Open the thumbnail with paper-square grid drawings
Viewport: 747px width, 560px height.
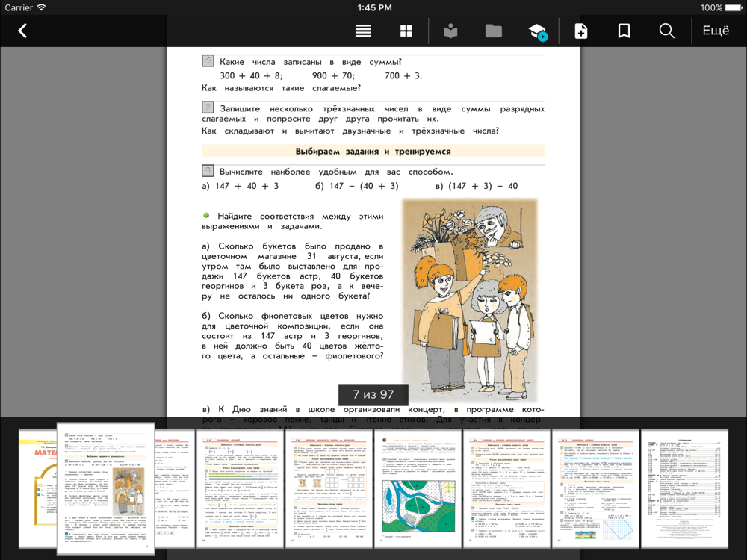pos(328,488)
